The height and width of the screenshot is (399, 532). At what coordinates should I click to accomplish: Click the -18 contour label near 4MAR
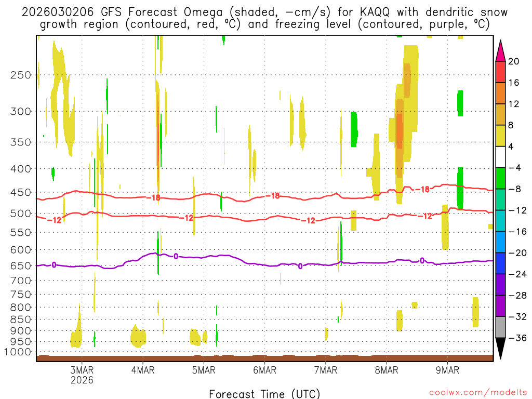pyautogui.click(x=153, y=197)
